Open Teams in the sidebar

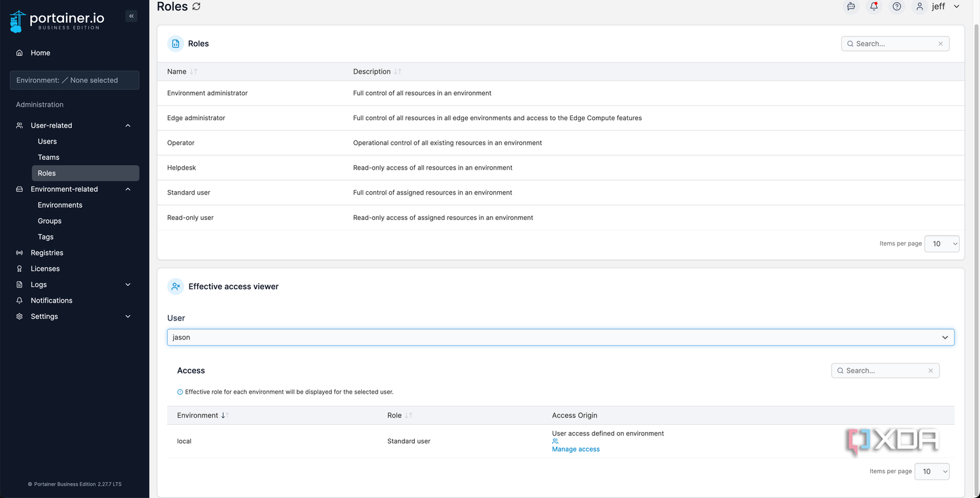48,157
